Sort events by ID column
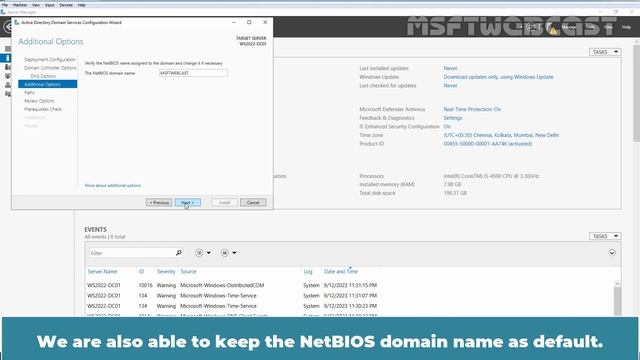The height and width of the screenshot is (360, 640). point(141,271)
